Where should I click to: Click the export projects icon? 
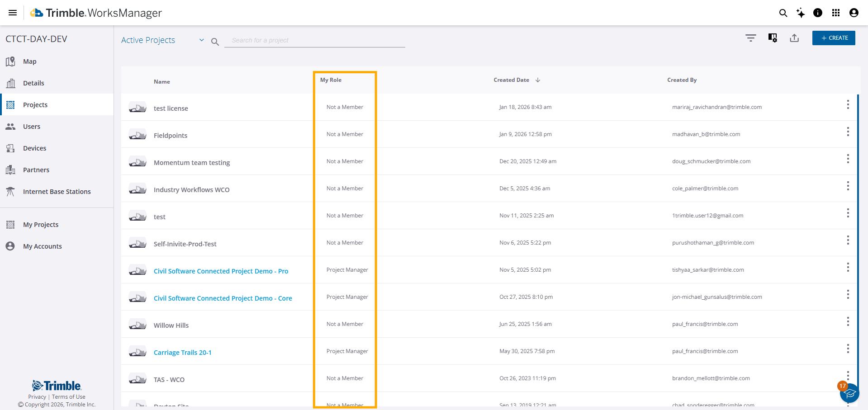tap(794, 38)
